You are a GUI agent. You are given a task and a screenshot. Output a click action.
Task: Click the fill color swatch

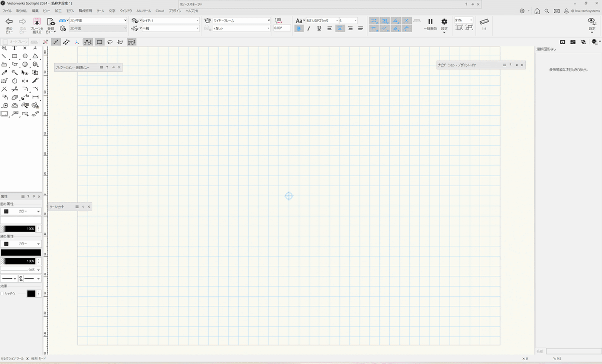[21, 221]
